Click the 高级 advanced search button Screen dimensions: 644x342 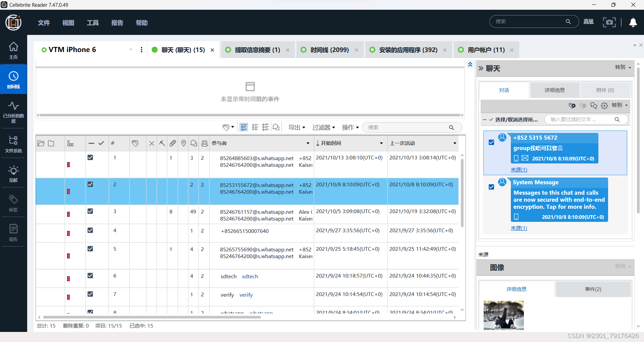point(588,22)
